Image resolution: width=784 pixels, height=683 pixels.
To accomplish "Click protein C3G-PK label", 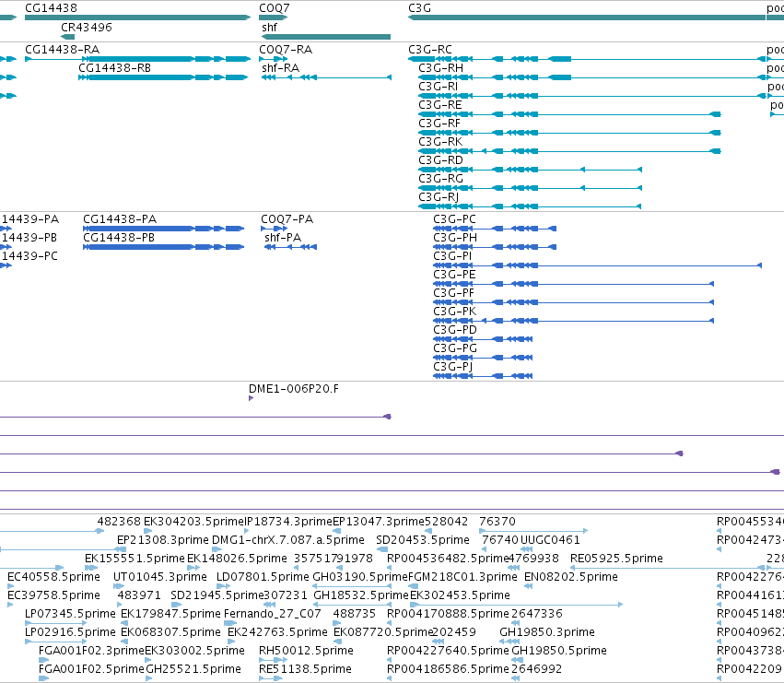I will (455, 312).
